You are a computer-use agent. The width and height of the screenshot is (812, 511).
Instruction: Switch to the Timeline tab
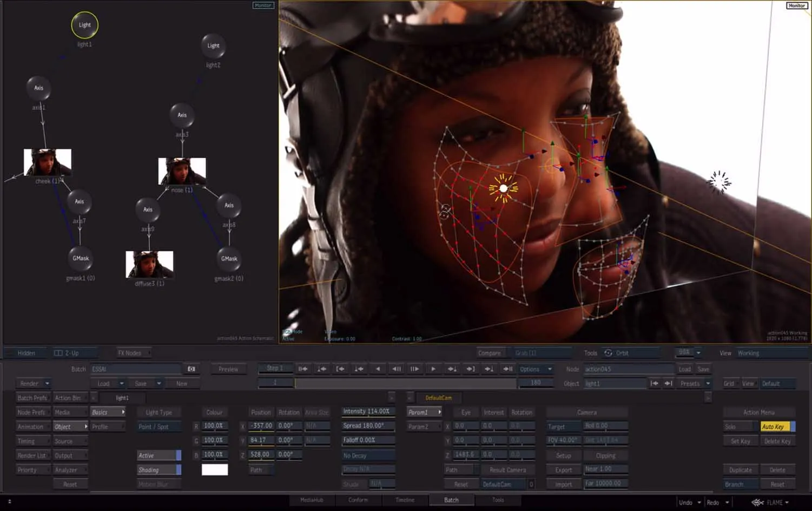[405, 500]
